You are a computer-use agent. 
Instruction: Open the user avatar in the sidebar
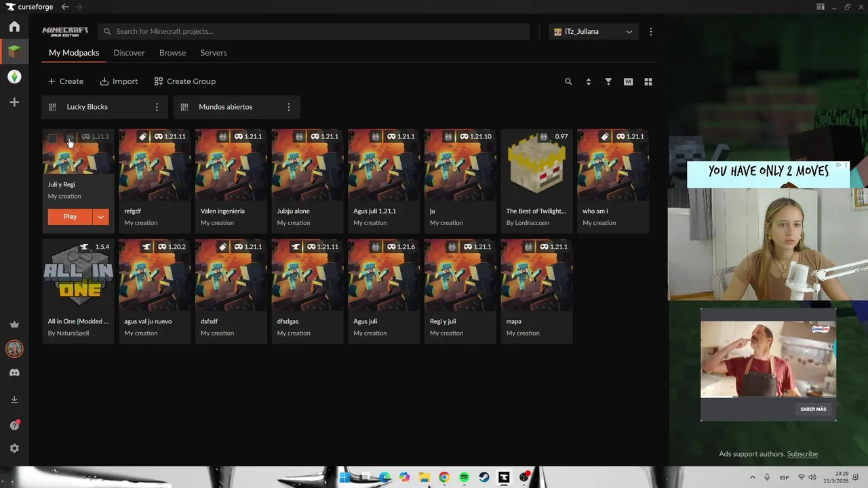click(14, 349)
